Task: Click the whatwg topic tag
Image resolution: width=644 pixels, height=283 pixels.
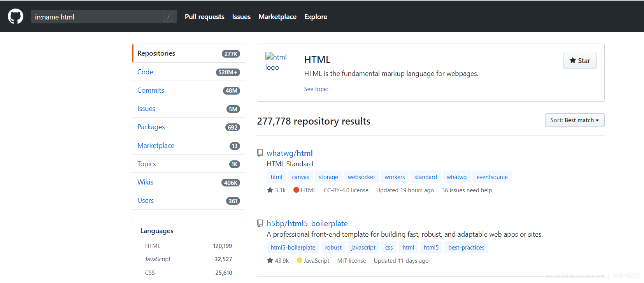Action: pos(457,177)
